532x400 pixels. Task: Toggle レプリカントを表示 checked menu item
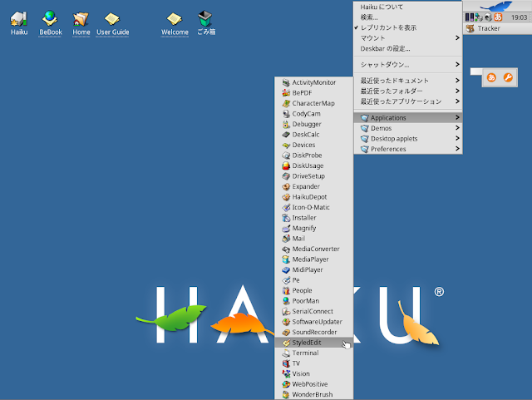click(408, 27)
